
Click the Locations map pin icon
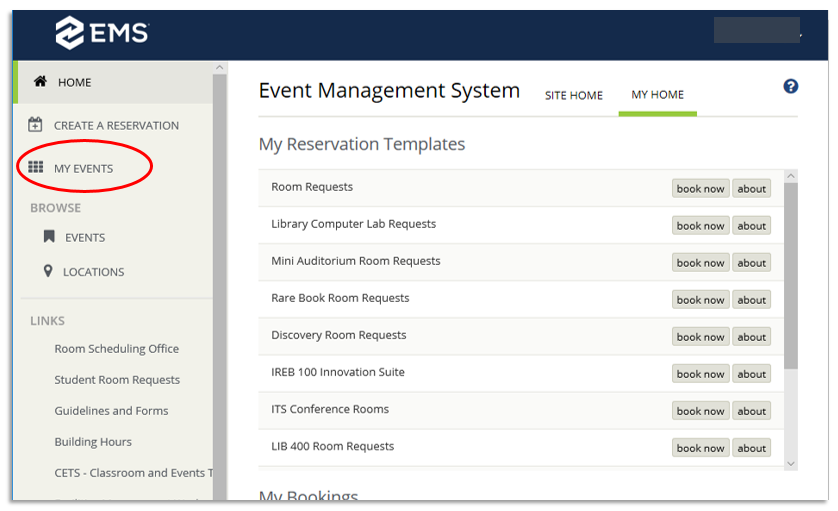(x=48, y=271)
